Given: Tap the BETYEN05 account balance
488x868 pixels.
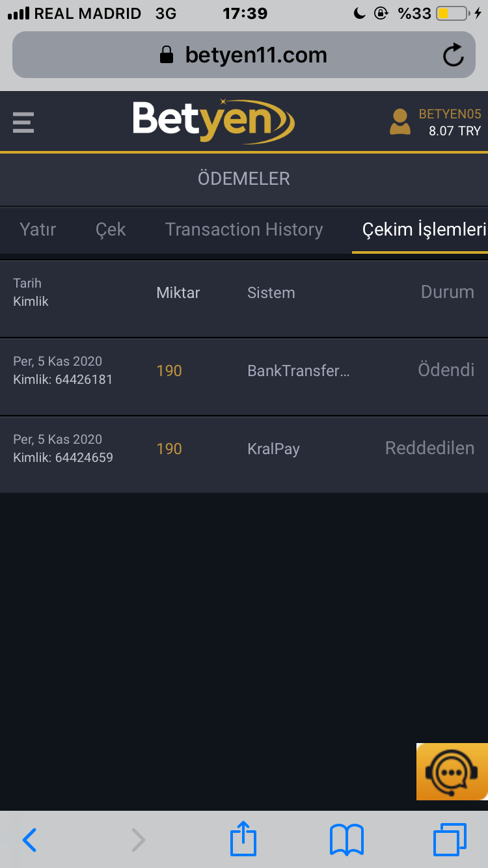Looking at the screenshot, I should point(450,122).
